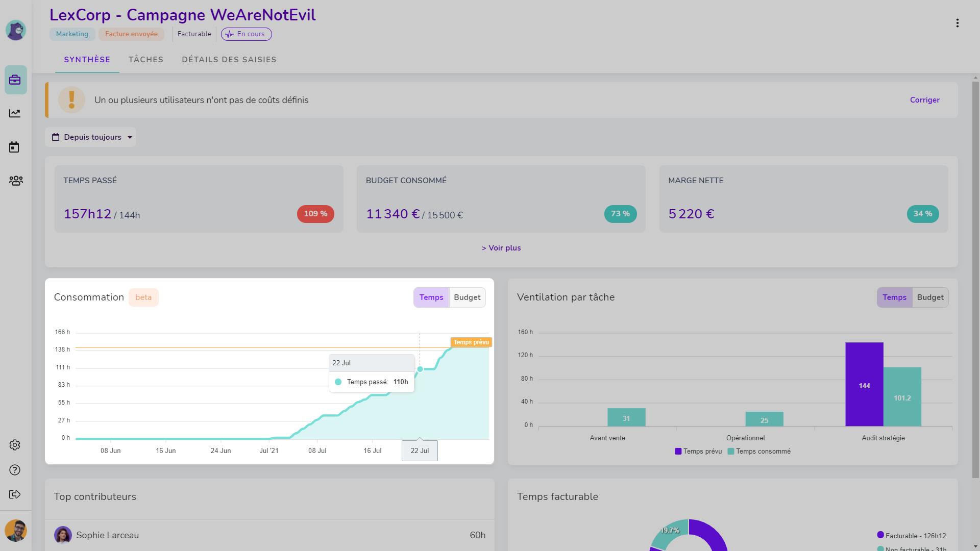This screenshot has height=551, width=980.
Task: Click the 157h12 time spent value
Action: tap(87, 214)
